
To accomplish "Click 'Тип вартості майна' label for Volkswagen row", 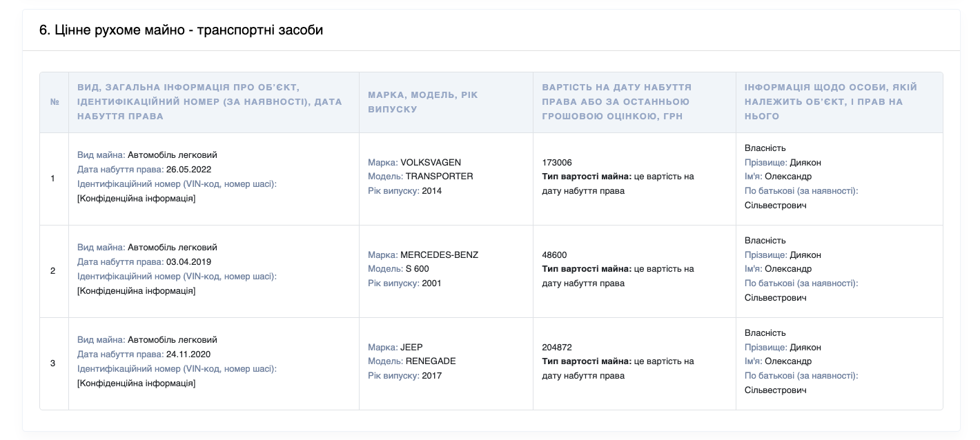I will coord(587,177).
